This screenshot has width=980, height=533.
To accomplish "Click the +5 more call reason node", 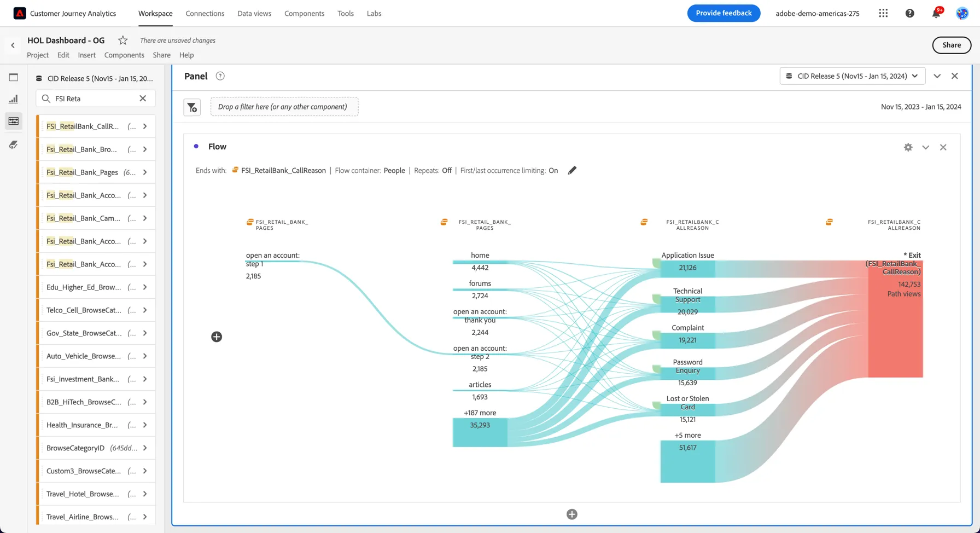I will (x=687, y=461).
